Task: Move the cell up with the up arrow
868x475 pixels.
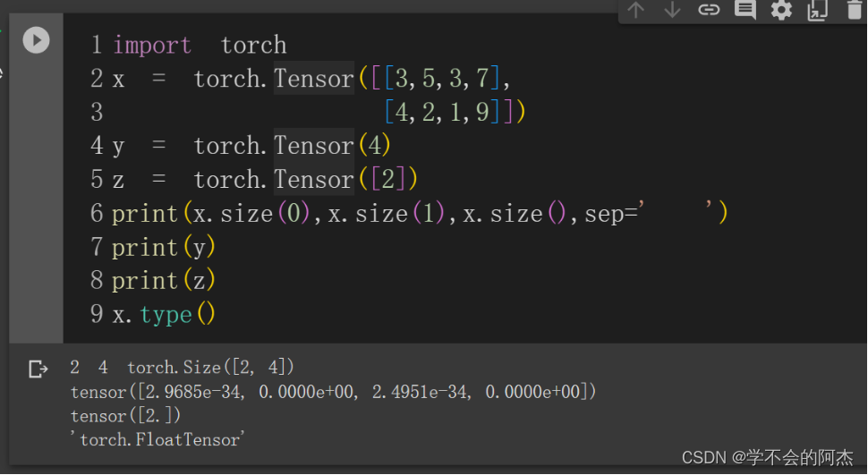Action: pyautogui.click(x=636, y=10)
